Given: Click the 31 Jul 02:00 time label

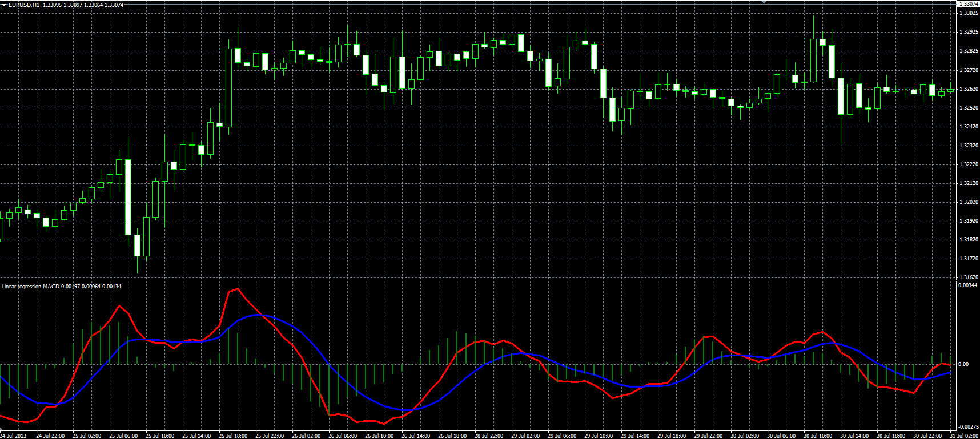Looking at the screenshot, I should coord(964,436).
